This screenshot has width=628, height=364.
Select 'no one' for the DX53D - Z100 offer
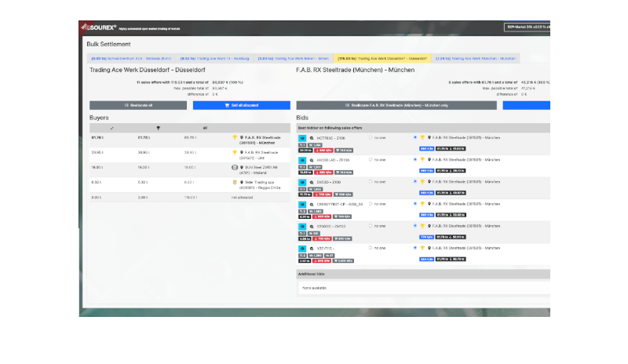tap(371, 181)
